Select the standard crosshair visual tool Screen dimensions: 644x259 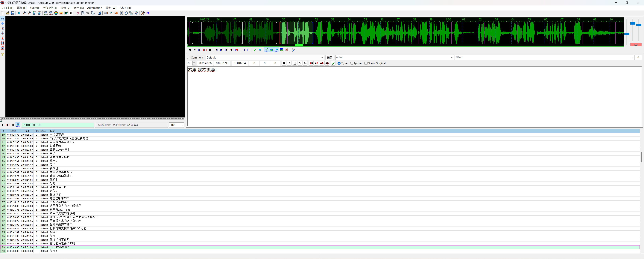click(2, 19)
